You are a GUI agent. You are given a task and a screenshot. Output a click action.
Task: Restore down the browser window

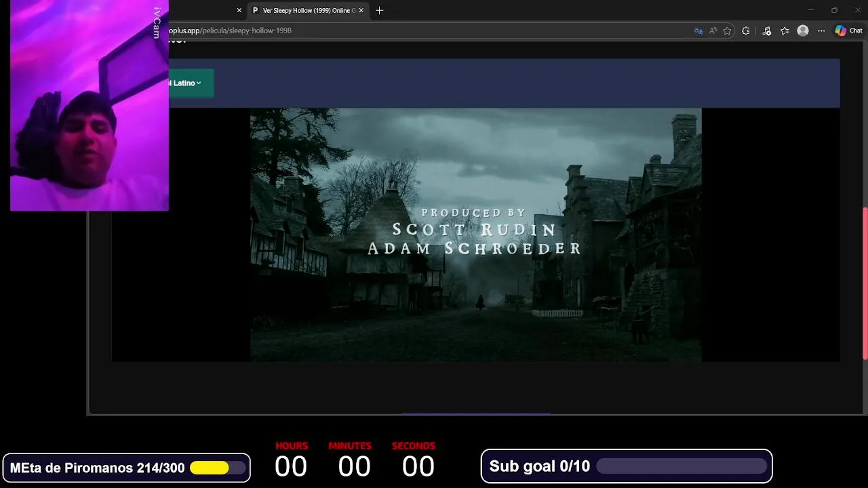[834, 10]
